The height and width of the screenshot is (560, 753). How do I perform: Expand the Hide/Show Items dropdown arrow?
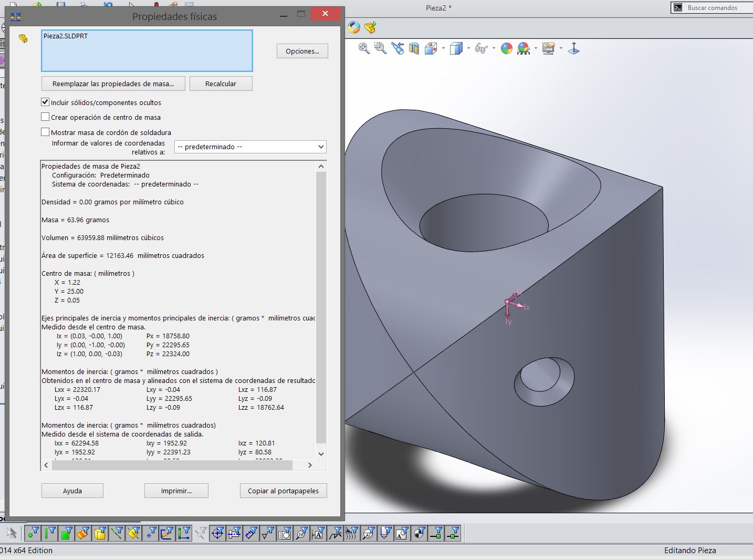(x=494, y=48)
